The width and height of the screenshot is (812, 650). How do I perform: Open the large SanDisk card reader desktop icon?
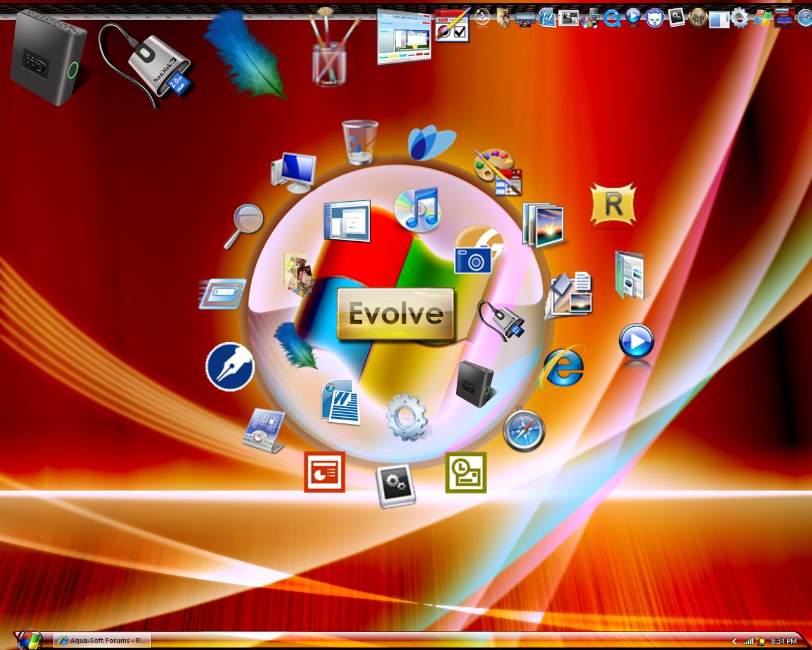coord(147,65)
